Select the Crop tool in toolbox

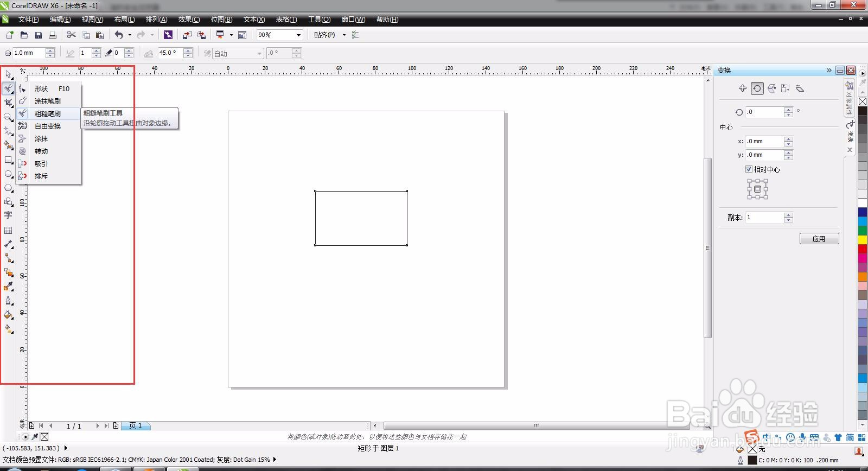pos(8,103)
